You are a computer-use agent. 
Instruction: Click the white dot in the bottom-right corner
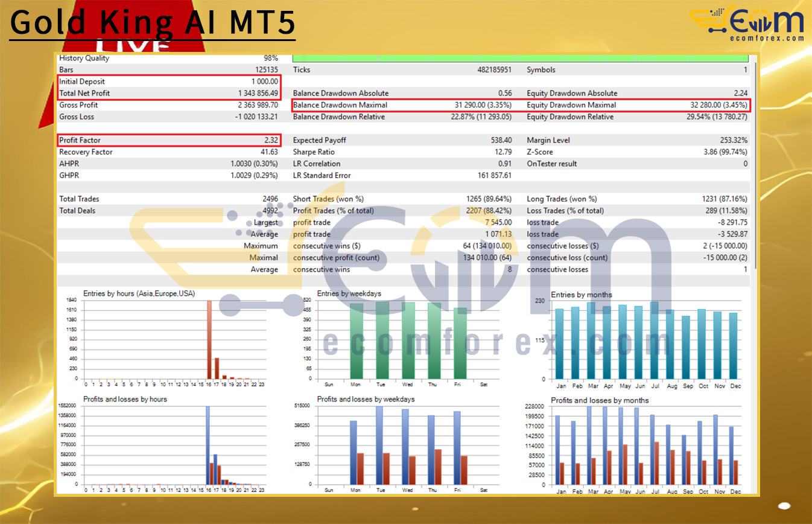pos(784,505)
